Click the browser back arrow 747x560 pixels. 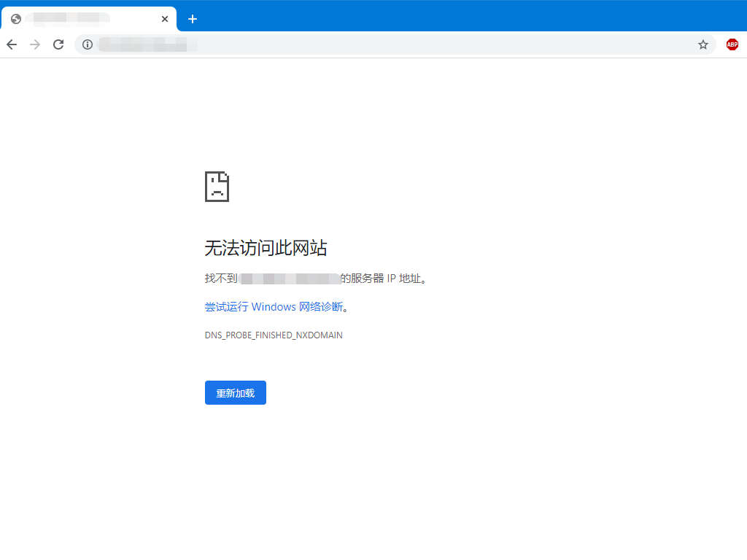pos(12,44)
